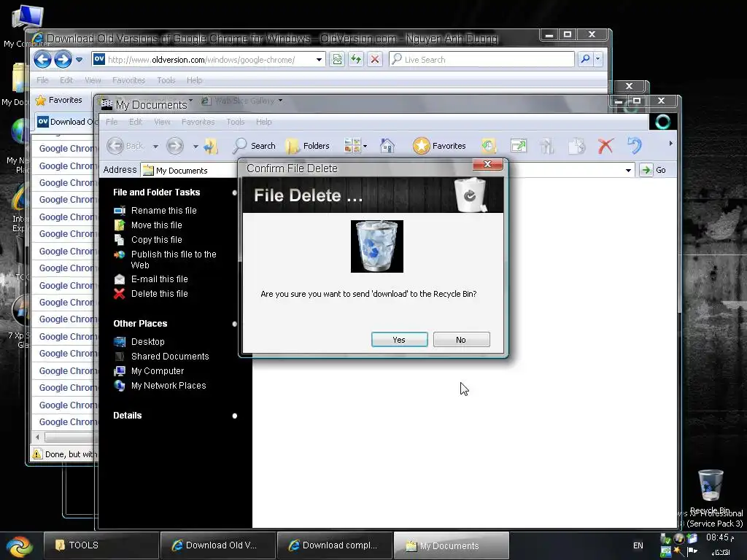Click the EN language indicator
Screen dimensions: 747x560
coord(638,545)
